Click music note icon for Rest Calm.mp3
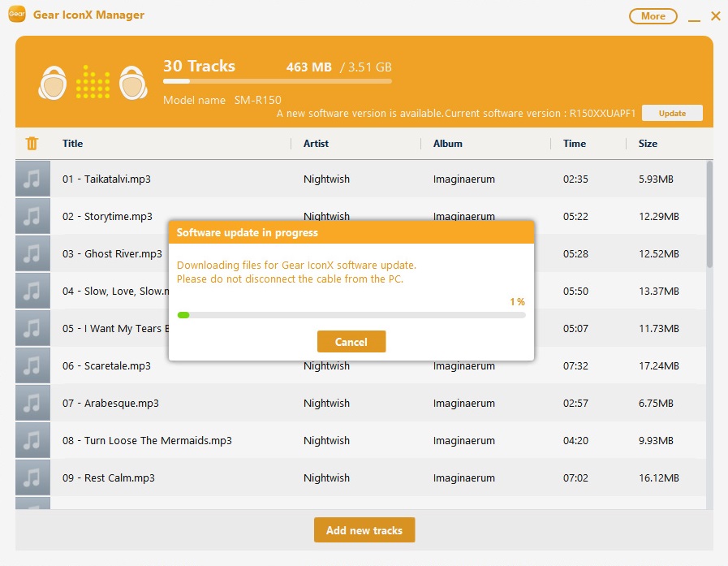 32,477
